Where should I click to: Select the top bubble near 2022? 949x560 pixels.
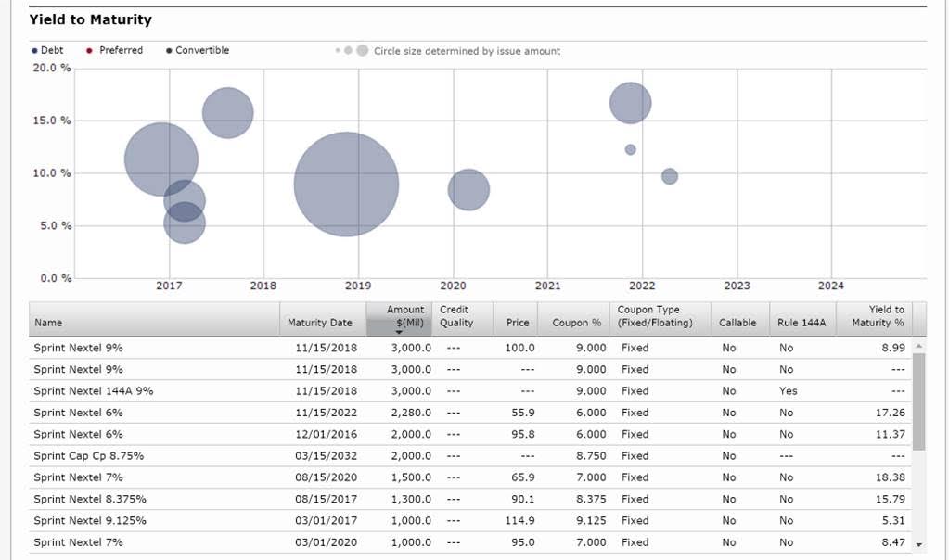pos(630,103)
